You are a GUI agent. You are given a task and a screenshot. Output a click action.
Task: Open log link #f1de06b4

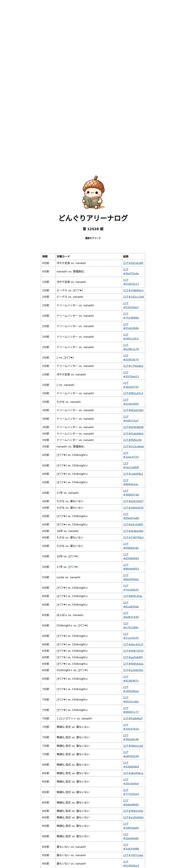click(133, 434)
